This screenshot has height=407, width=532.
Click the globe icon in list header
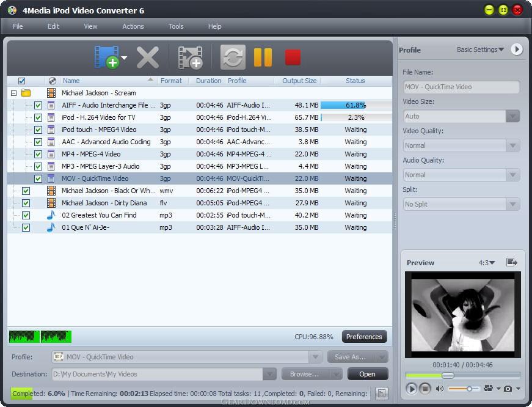click(53, 81)
